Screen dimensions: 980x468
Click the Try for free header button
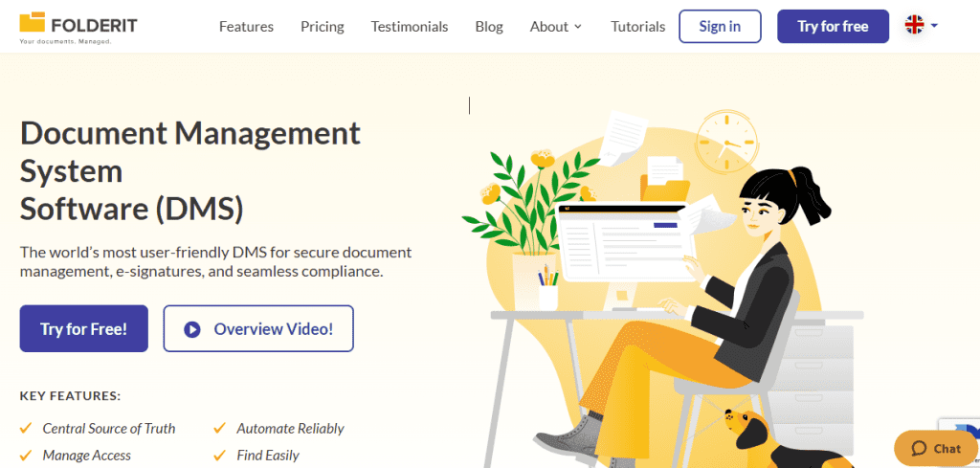point(833,27)
